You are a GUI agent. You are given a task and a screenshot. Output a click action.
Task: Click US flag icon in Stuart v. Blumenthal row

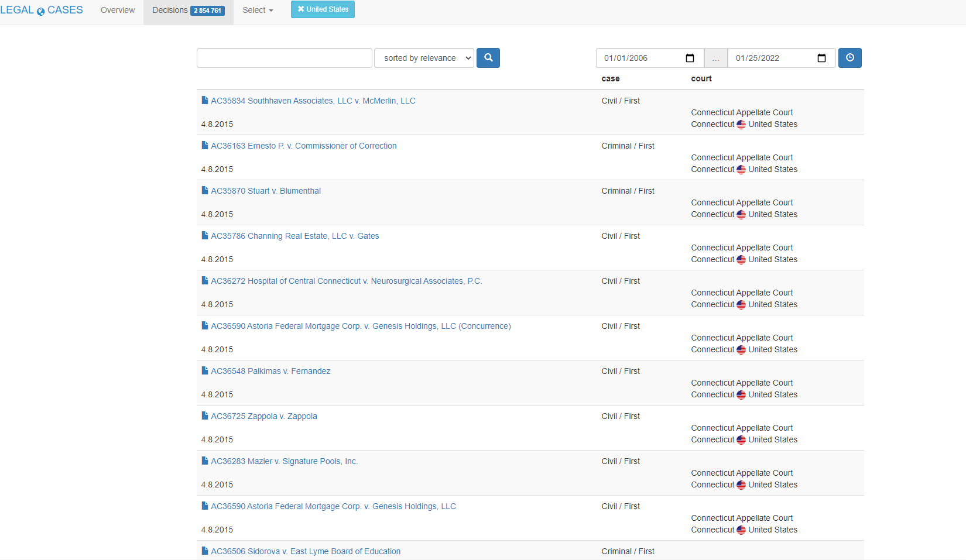741,214
